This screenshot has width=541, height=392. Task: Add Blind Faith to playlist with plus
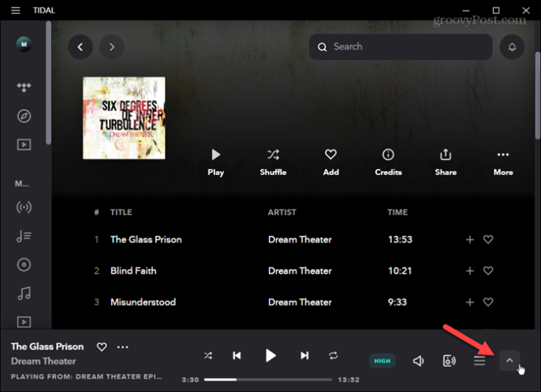(470, 271)
